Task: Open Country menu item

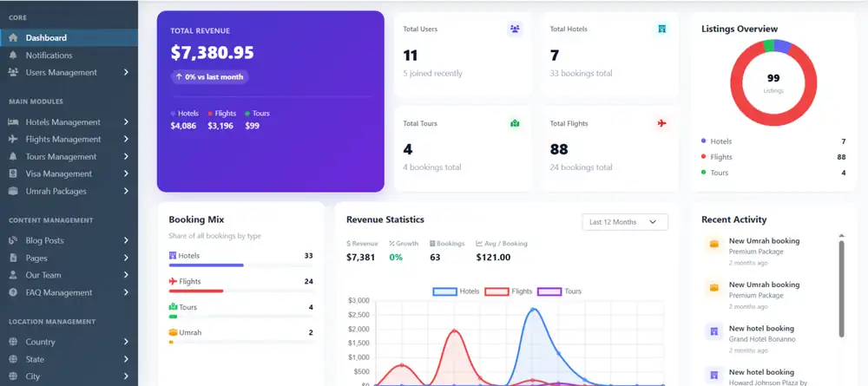Action: pos(69,342)
